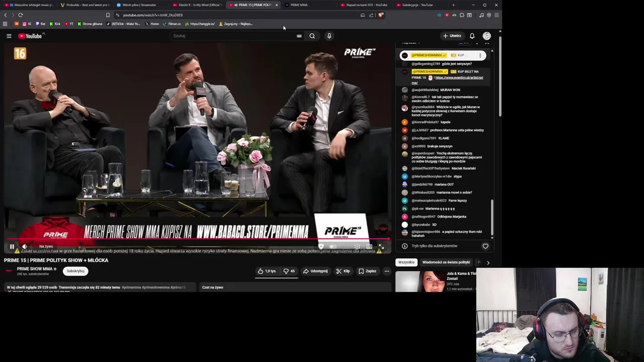Open the Kick bookmark

click(x=55, y=24)
